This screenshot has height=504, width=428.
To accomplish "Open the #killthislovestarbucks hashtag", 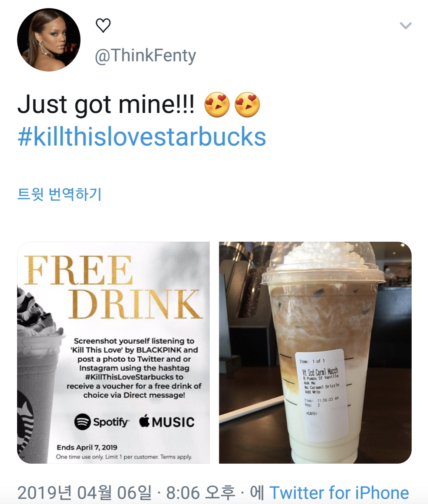I will [x=142, y=137].
